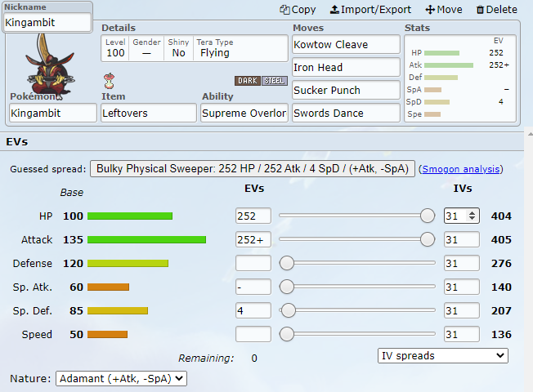Click the DARK type badge
Image resolution: width=533 pixels, height=392 pixels.
click(248, 81)
